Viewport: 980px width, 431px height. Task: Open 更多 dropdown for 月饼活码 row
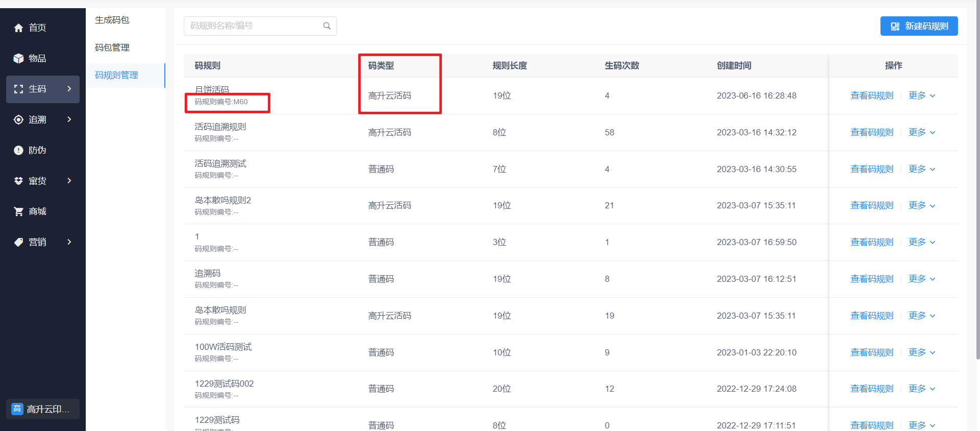(922, 95)
